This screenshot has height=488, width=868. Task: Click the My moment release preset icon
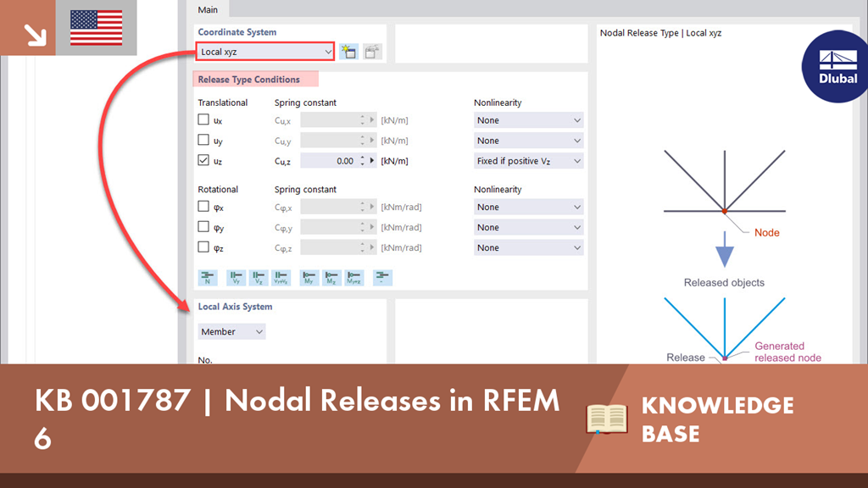tap(309, 277)
